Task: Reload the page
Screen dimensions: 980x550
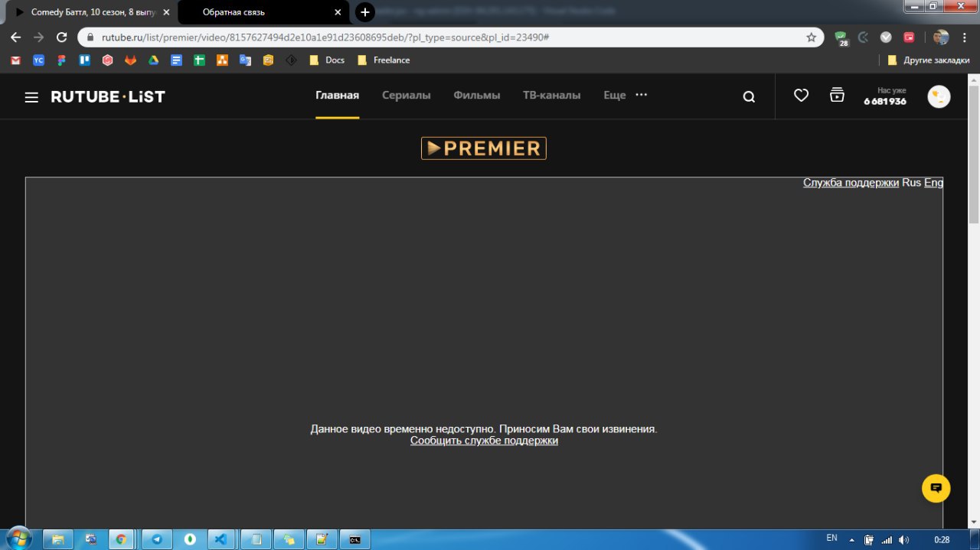Action: pyautogui.click(x=62, y=37)
